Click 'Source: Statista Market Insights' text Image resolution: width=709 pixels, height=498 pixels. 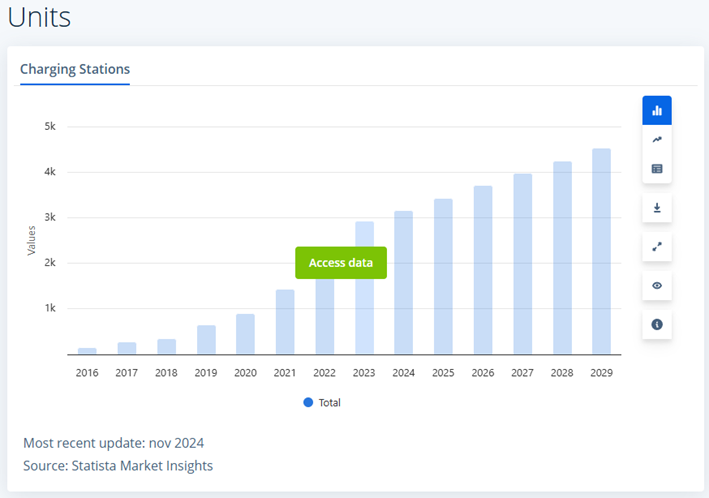(x=118, y=465)
